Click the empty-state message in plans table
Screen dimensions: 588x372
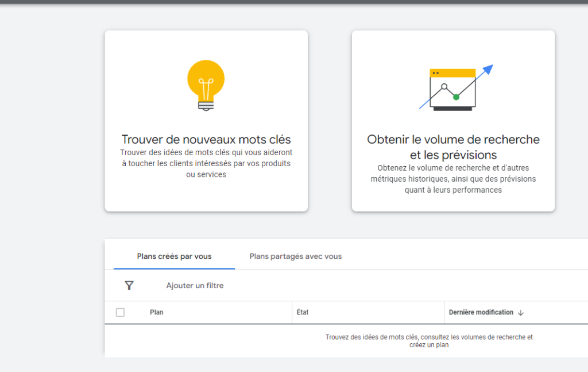tap(429, 341)
